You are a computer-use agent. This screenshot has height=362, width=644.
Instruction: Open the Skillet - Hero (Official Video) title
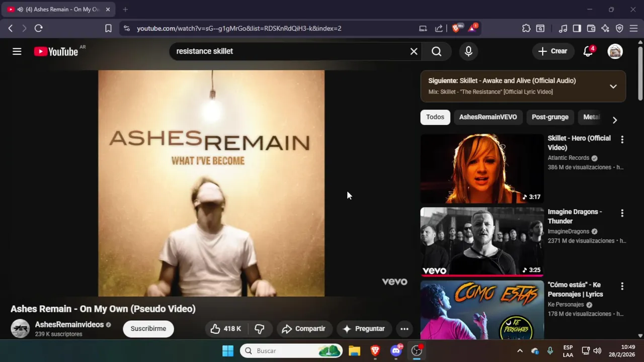(x=579, y=143)
